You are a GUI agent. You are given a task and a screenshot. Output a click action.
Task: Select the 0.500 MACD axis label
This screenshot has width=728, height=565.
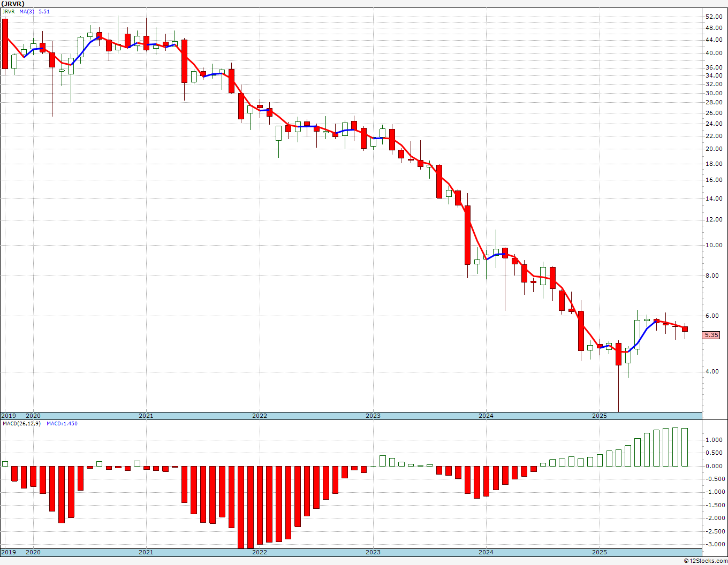[x=715, y=453]
